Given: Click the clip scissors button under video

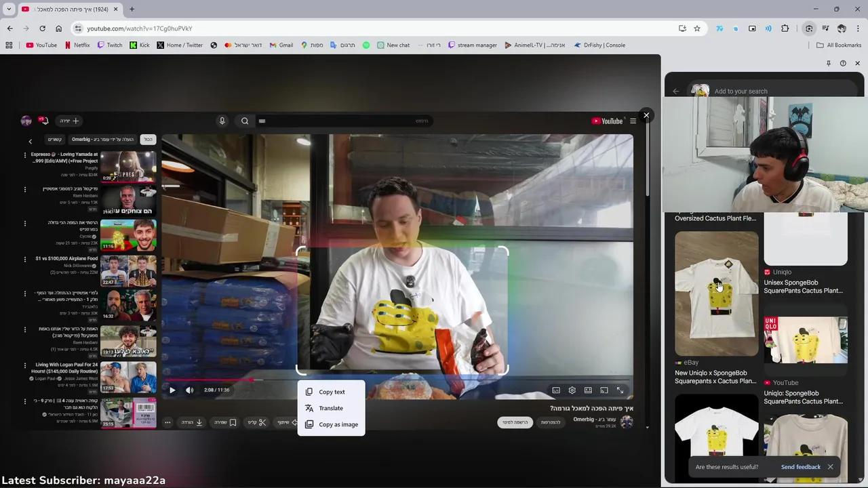Looking at the screenshot, I should point(257,422).
